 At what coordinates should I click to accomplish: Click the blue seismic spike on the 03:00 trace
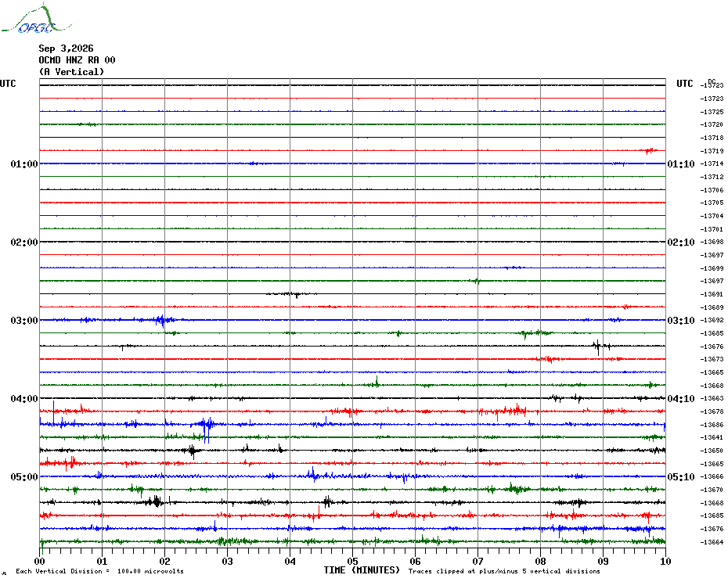[161, 320]
